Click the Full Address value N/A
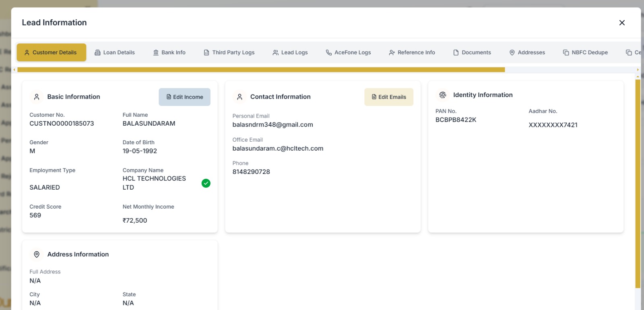The image size is (644, 310). (35, 281)
